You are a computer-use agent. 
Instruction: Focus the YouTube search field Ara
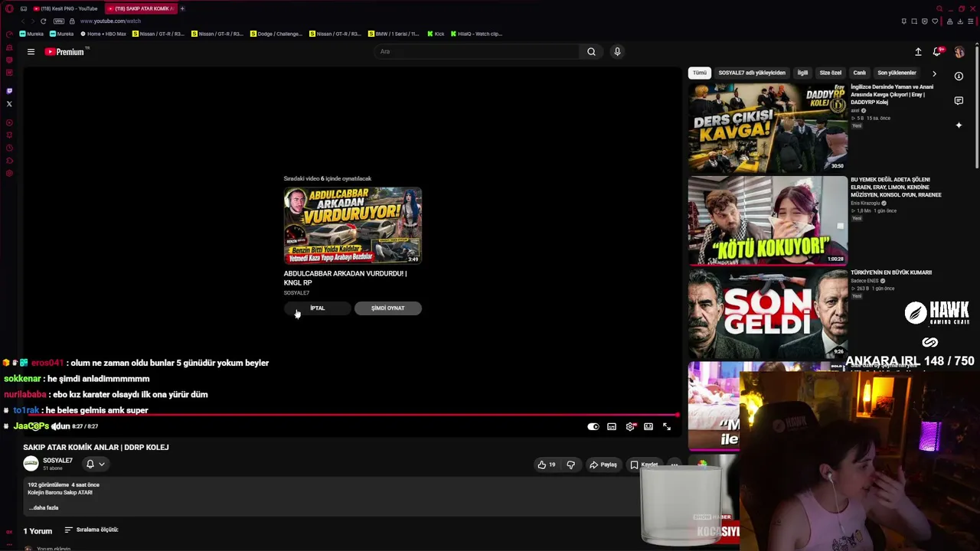pyautogui.click(x=477, y=51)
